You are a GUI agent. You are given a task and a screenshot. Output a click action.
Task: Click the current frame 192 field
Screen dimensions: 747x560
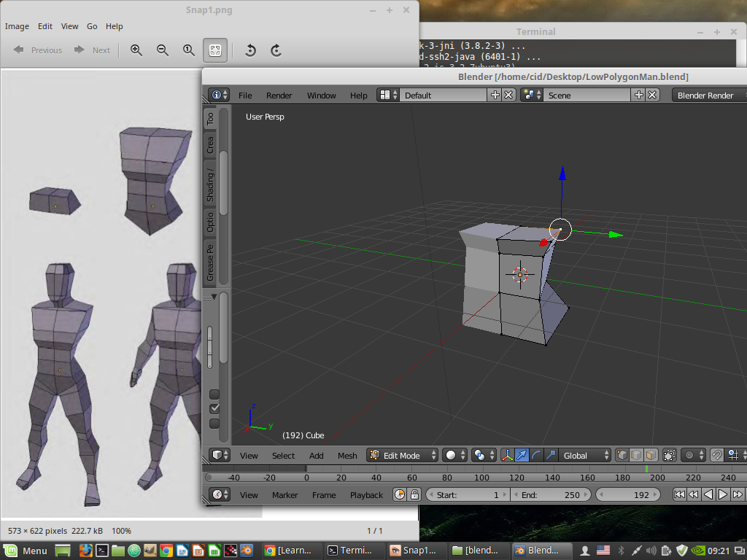628,495
